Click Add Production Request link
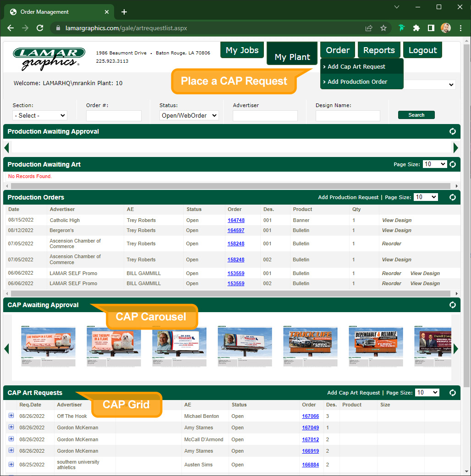Image resolution: width=471 pixels, height=476 pixels. [348, 197]
